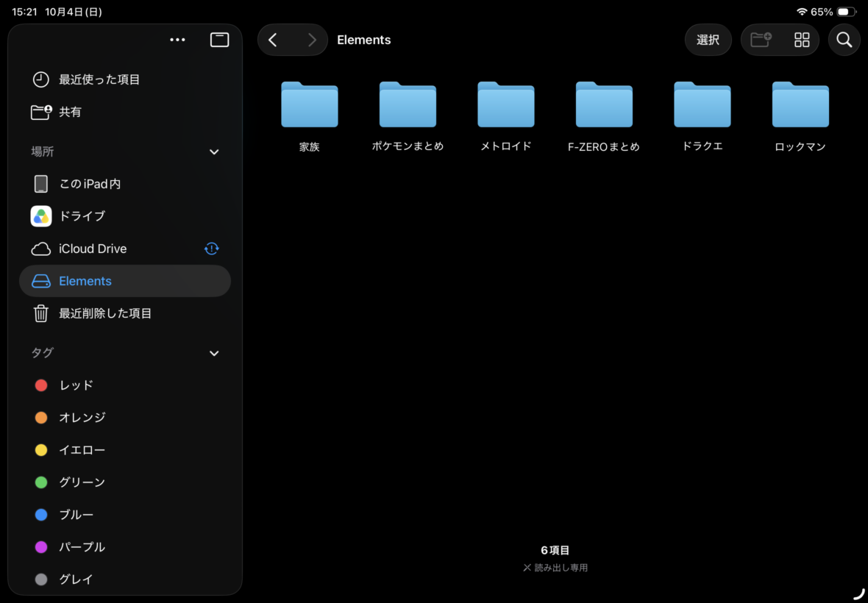868x603 pixels.
Task: Go back with the left chevron
Action: click(273, 40)
